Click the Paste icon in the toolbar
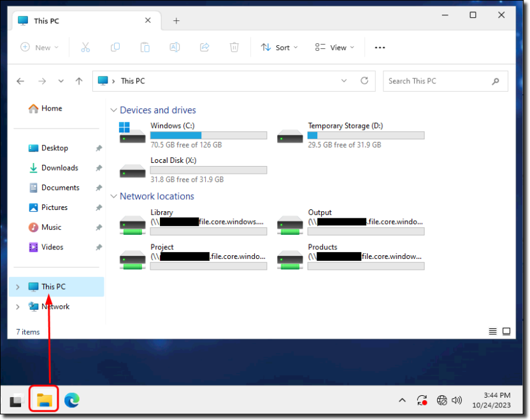 (x=145, y=47)
